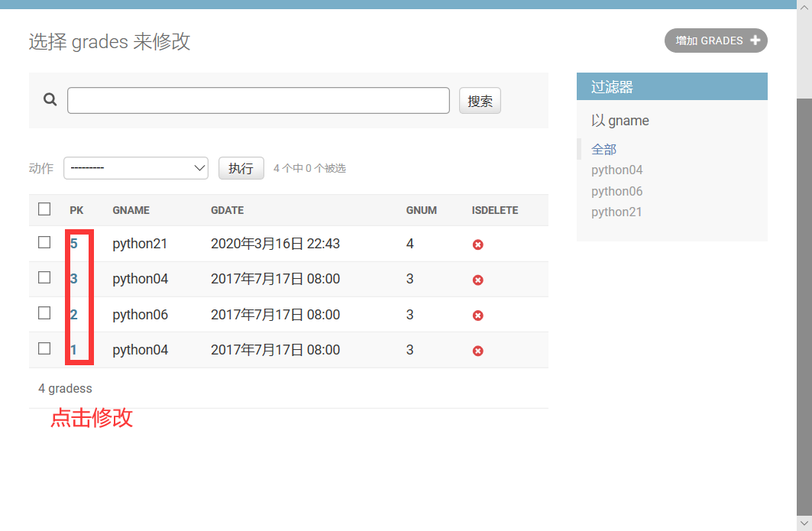Open grade record with PK 1
This screenshot has width=812, height=531.
74,350
